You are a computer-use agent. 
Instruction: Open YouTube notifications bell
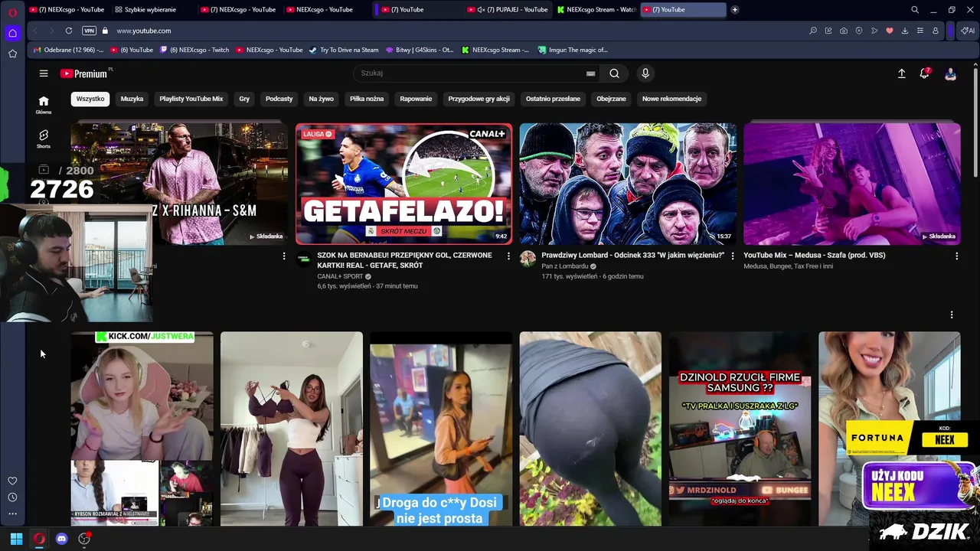coord(925,73)
